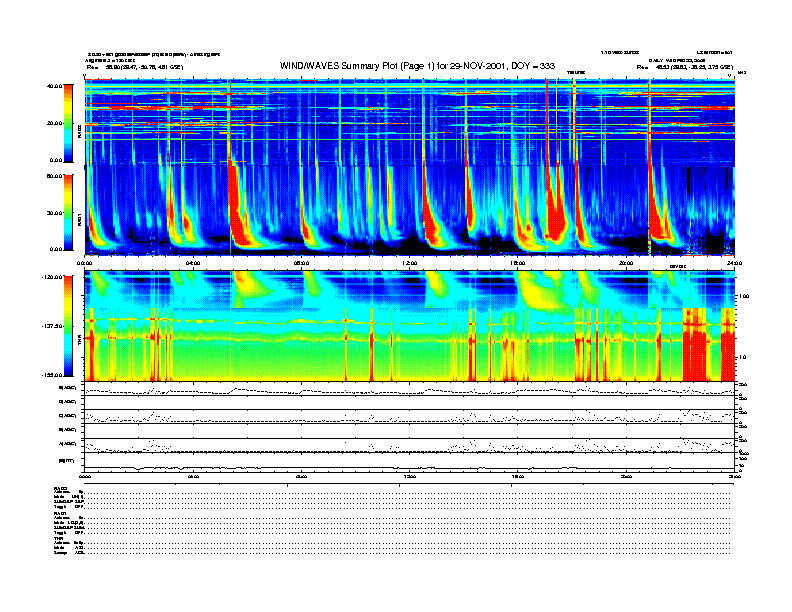Click the -137.50 value on TNR color scale

coord(52,326)
